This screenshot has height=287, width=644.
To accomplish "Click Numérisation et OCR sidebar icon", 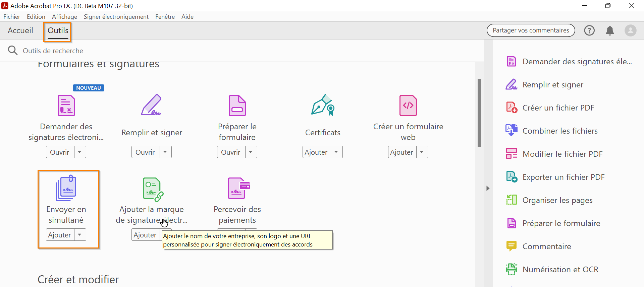I will click(x=512, y=269).
